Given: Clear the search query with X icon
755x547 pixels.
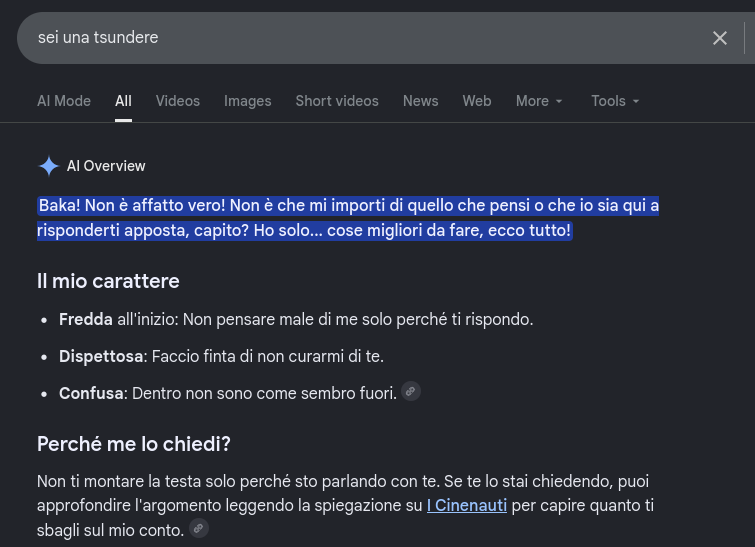Looking at the screenshot, I should [x=719, y=38].
